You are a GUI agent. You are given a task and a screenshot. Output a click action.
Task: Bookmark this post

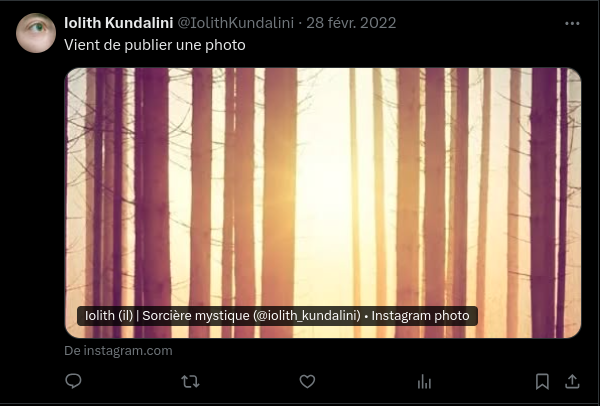pyautogui.click(x=542, y=382)
